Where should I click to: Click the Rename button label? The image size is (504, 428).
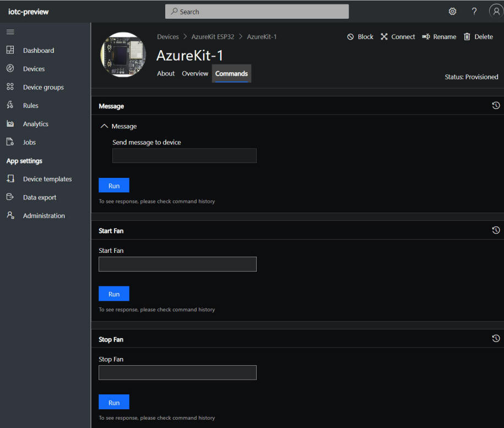point(445,36)
